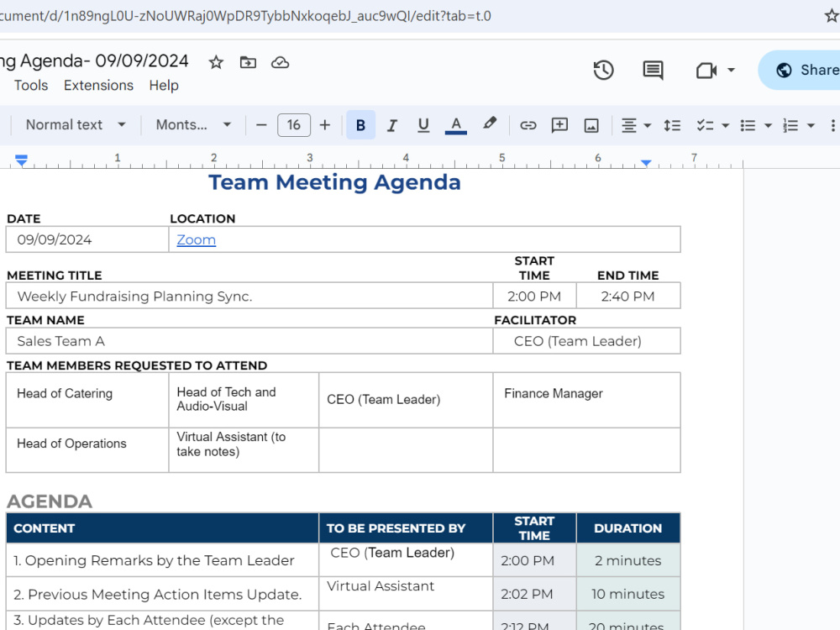The width and height of the screenshot is (840, 630).
Task: Click the checklist icon
Action: (x=705, y=125)
